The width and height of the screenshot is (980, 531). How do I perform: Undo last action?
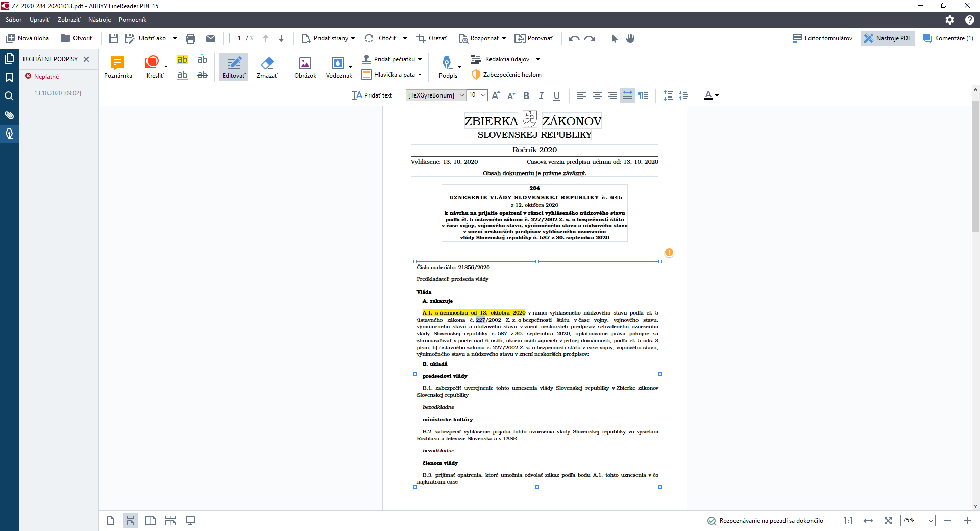click(574, 38)
